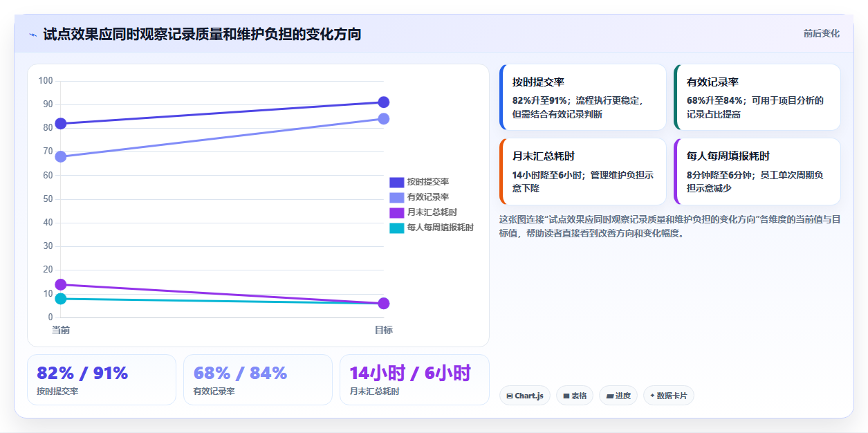868x433 pixels.
Task: Click the text 8分钟降至6分钟 in card
Action: [x=721, y=174]
